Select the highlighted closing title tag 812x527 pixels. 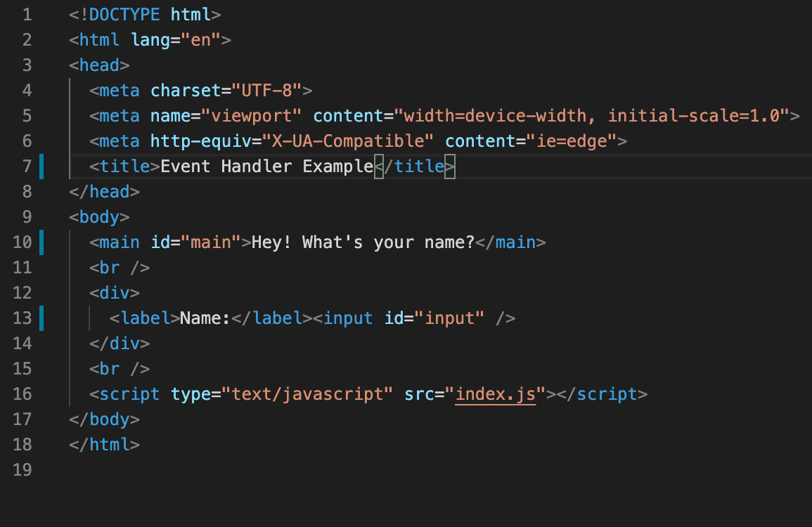[417, 166]
